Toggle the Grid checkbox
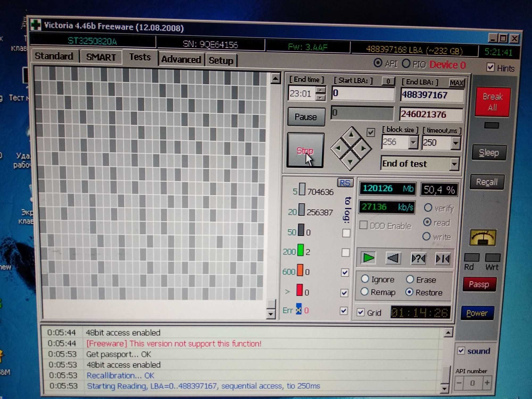Screen dimensions: 532x399 pyautogui.click(x=360, y=312)
